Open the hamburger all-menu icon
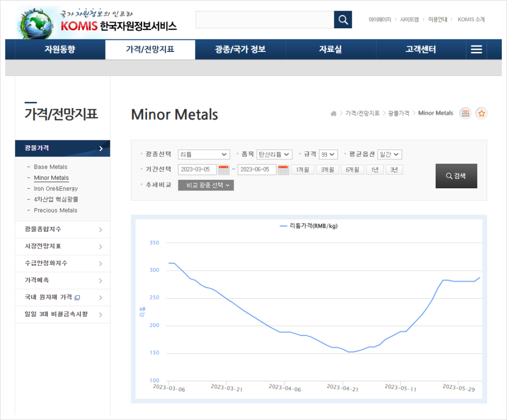This screenshot has width=507, height=420. coord(476,49)
